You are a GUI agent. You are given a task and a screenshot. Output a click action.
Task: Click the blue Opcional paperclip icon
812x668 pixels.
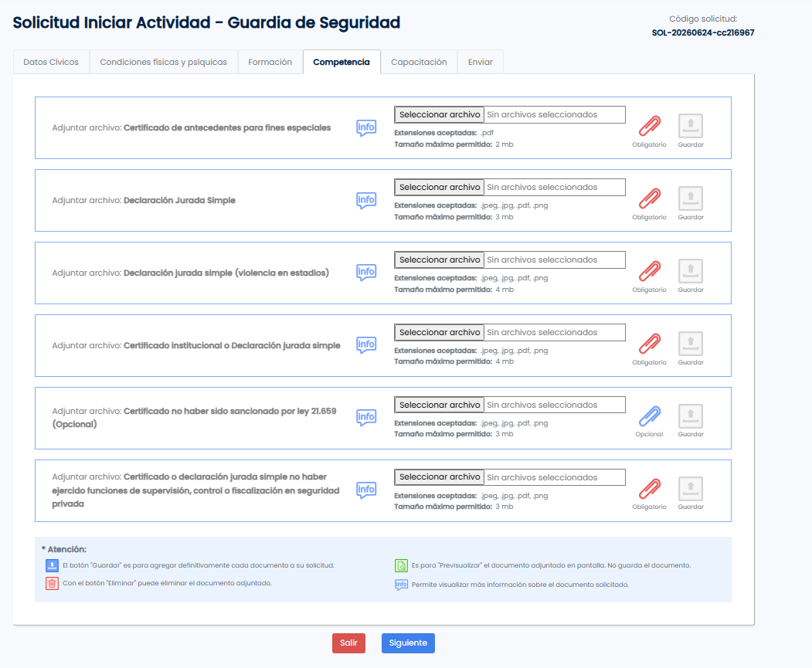coord(650,416)
